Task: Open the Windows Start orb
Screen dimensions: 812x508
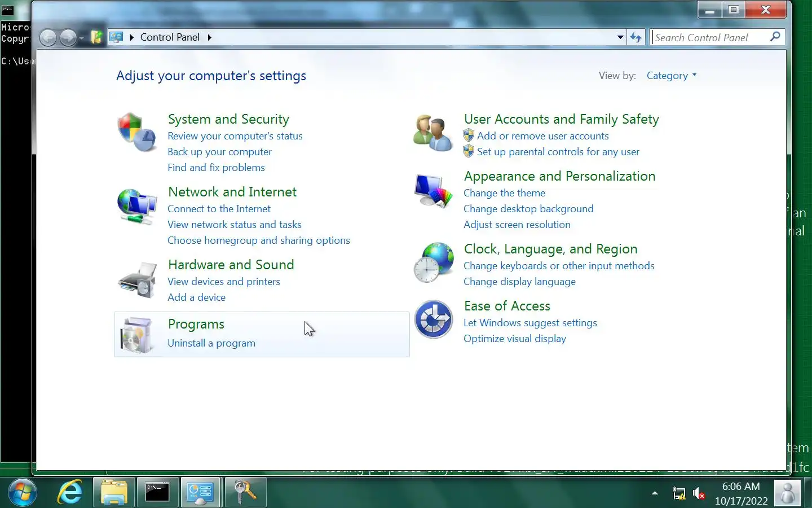Action: pyautogui.click(x=23, y=493)
